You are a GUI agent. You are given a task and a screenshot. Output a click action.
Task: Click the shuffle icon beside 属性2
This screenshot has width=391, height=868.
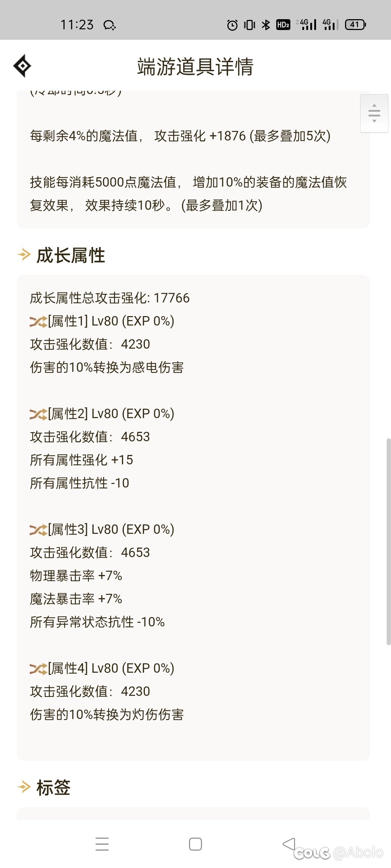[x=38, y=414]
